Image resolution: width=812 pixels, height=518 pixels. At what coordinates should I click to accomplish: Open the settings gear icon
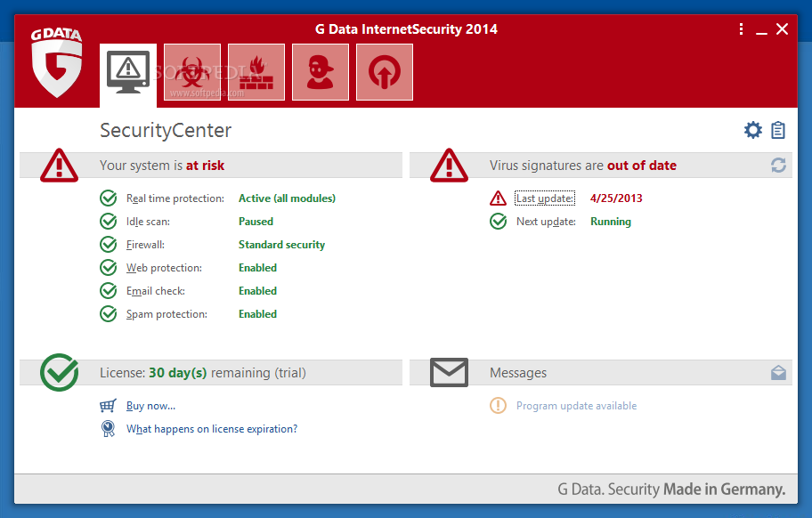point(753,130)
